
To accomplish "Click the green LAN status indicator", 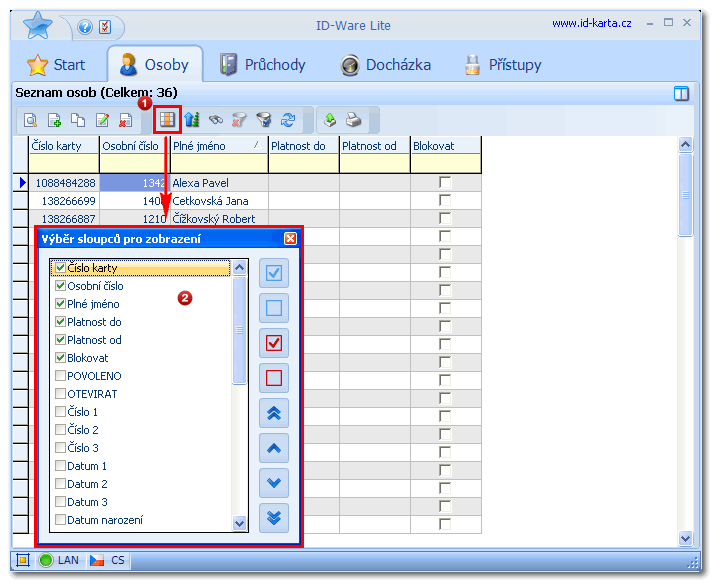I will 46,560.
